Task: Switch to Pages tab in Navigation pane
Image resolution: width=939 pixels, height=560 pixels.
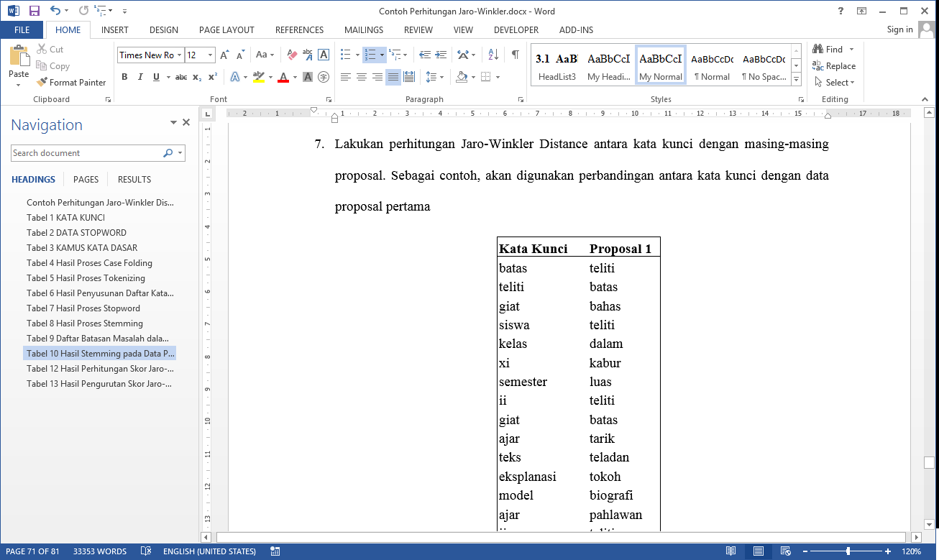Action: 86,180
